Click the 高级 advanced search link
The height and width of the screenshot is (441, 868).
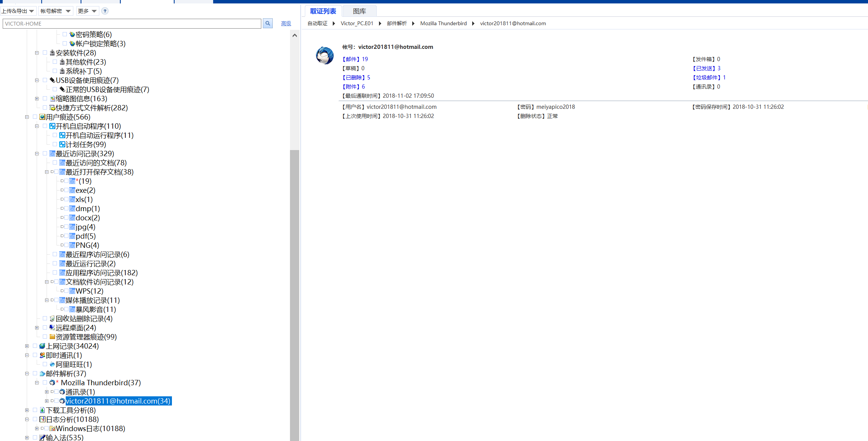pyautogui.click(x=286, y=23)
